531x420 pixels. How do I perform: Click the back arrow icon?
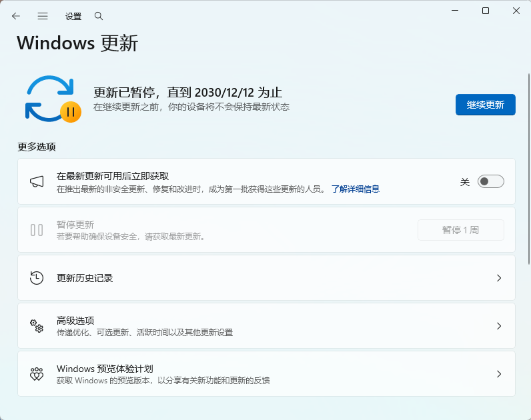[16, 16]
